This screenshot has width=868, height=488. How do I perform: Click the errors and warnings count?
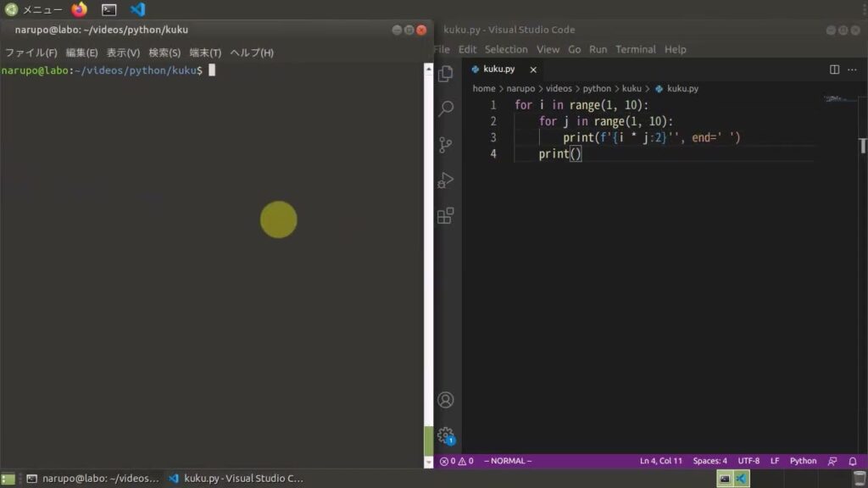point(457,461)
